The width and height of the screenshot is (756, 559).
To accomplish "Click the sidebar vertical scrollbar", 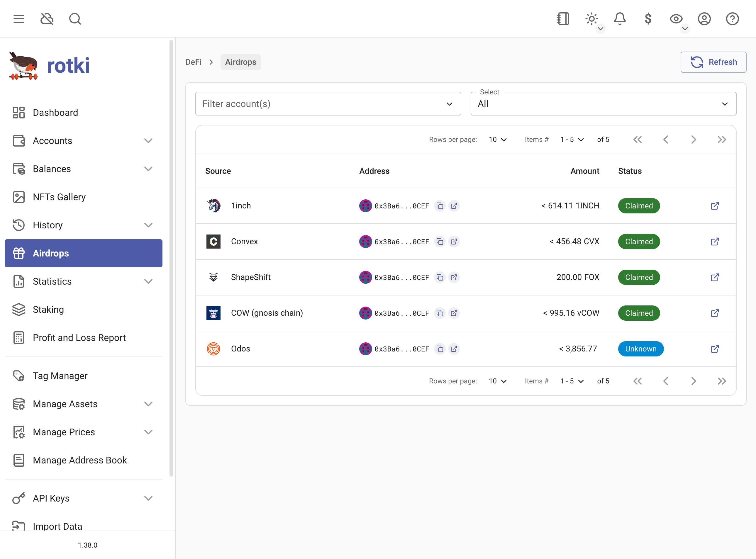I will [171, 258].
